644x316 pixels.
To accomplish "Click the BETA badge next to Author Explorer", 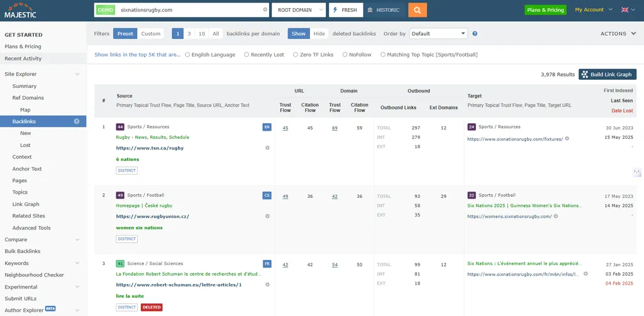I will 50,308.
